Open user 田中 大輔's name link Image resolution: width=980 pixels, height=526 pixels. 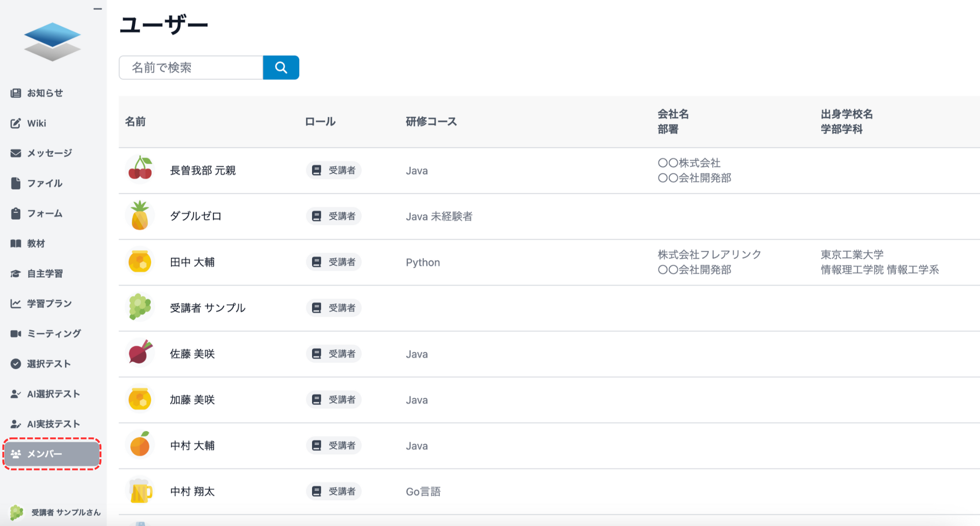tap(192, 262)
